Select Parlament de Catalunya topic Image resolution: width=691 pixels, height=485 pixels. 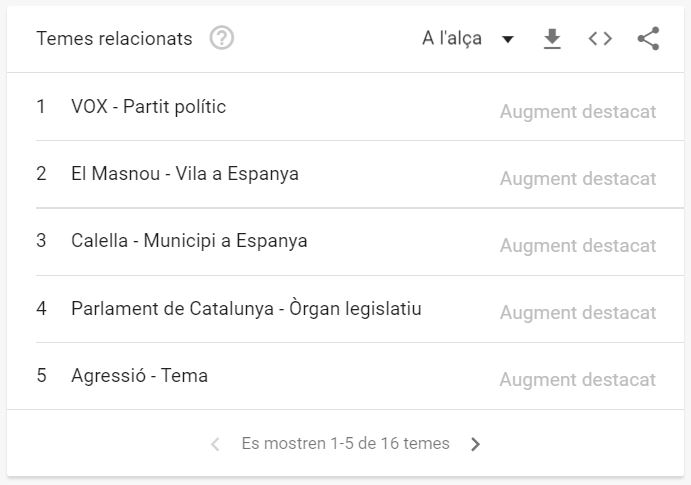(246, 309)
